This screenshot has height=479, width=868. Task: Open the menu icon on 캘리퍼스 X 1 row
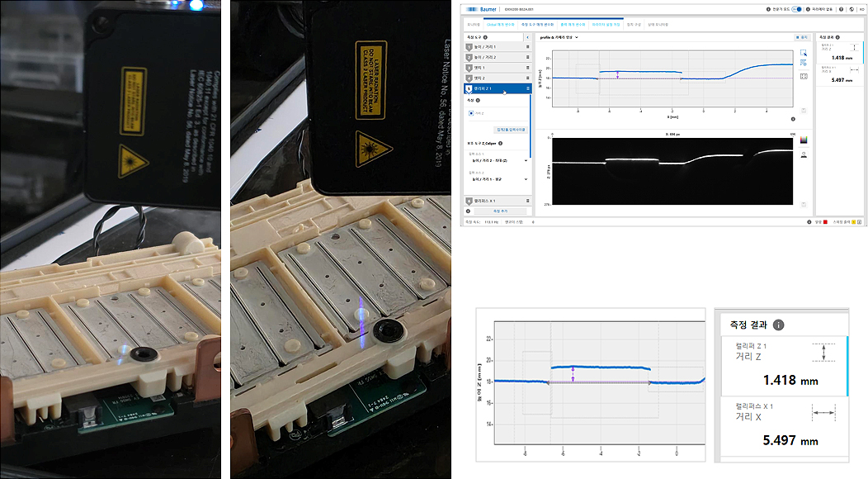527,201
